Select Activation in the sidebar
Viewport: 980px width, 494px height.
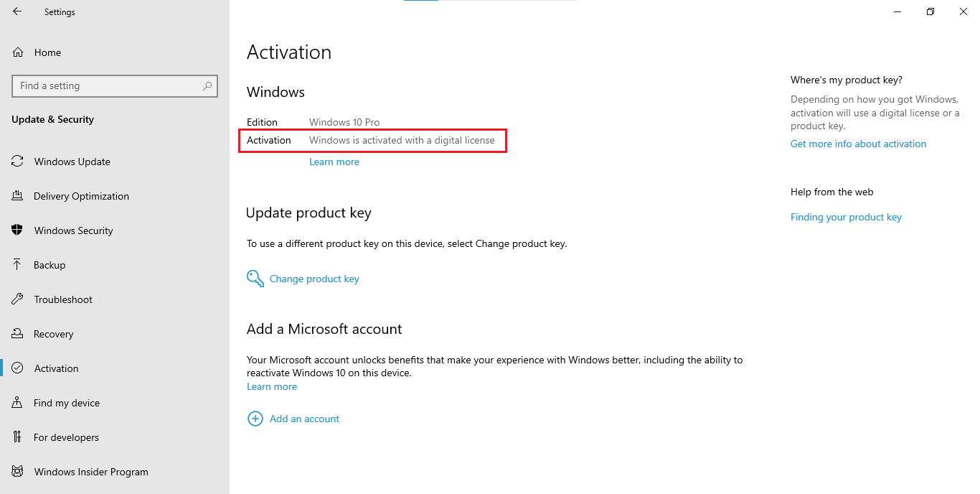pyautogui.click(x=56, y=368)
